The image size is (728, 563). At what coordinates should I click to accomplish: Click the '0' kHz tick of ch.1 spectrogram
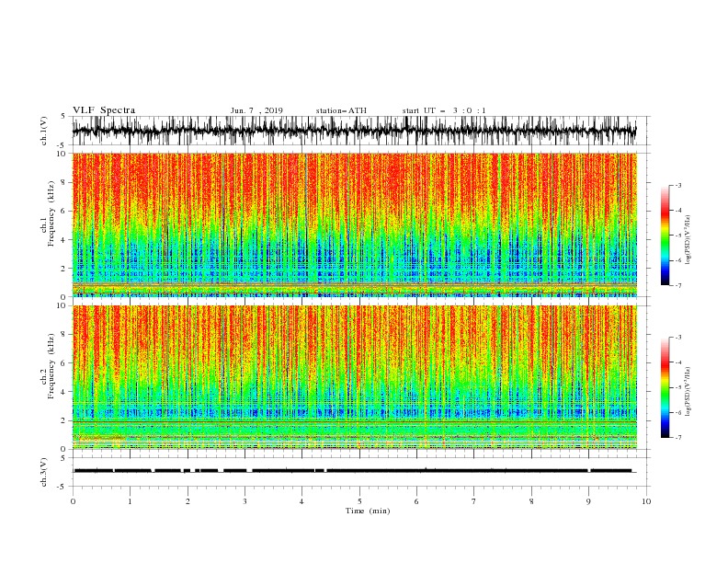click(63, 297)
